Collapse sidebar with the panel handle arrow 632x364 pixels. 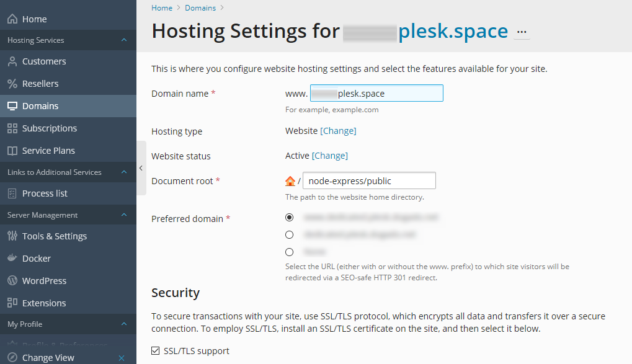tap(141, 168)
